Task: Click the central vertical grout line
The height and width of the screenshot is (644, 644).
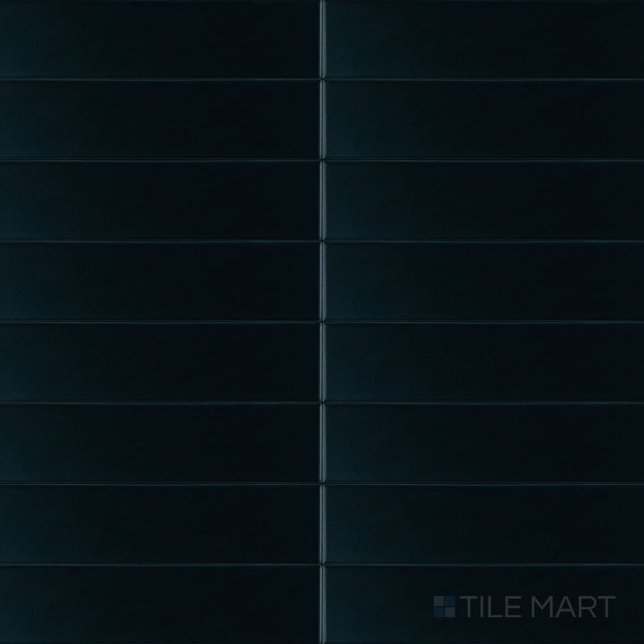Action: (322, 322)
